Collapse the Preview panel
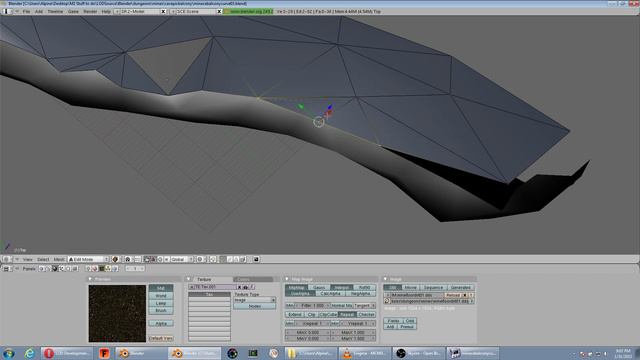The width and height of the screenshot is (640, 360). [x=90, y=279]
